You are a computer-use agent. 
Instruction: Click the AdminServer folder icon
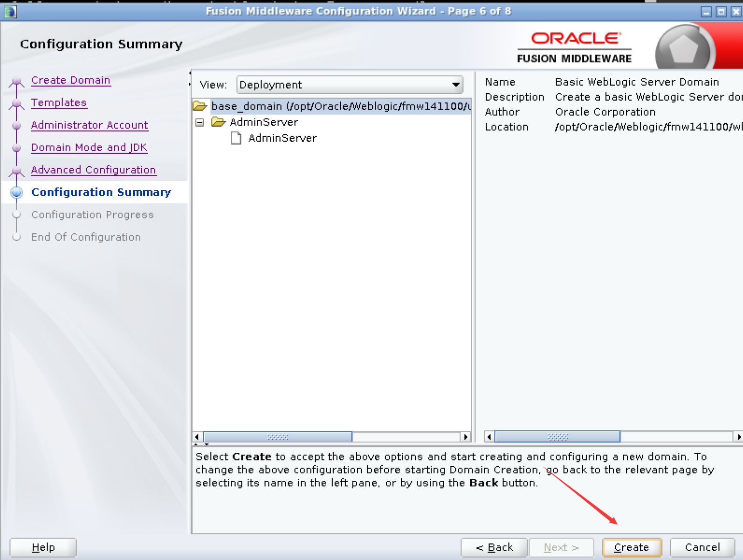(x=219, y=122)
